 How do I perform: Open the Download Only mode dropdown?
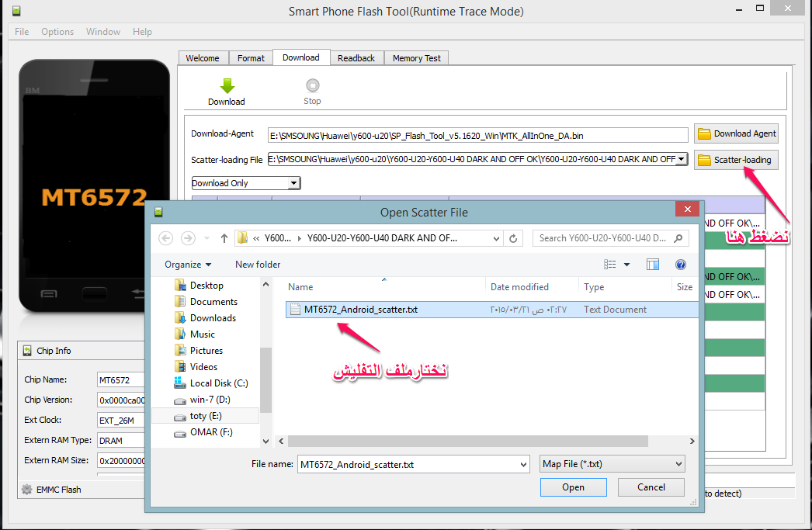[x=293, y=183]
